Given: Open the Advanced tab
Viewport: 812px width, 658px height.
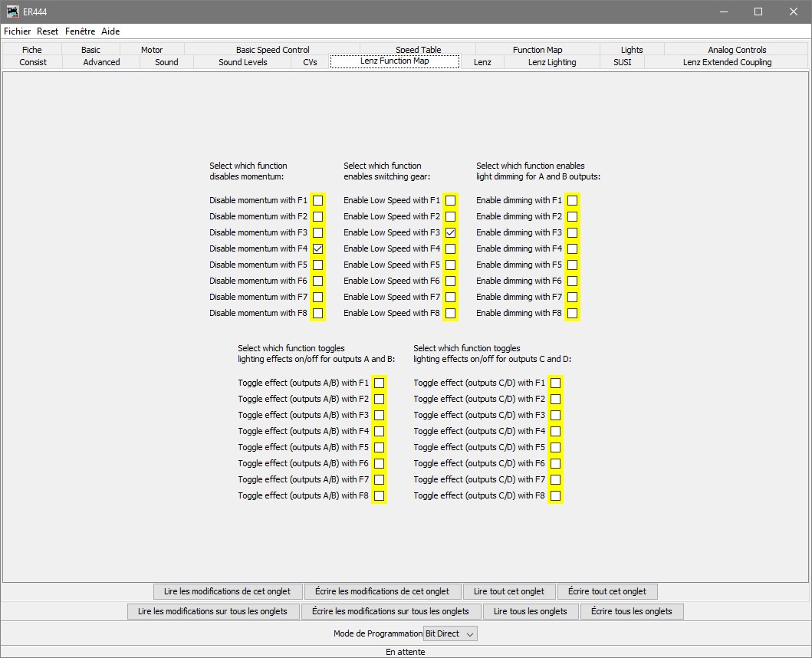Looking at the screenshot, I should click(101, 62).
